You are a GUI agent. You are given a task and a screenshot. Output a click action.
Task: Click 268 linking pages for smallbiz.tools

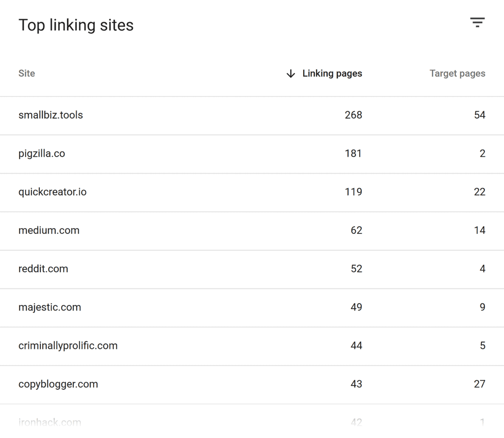point(353,115)
